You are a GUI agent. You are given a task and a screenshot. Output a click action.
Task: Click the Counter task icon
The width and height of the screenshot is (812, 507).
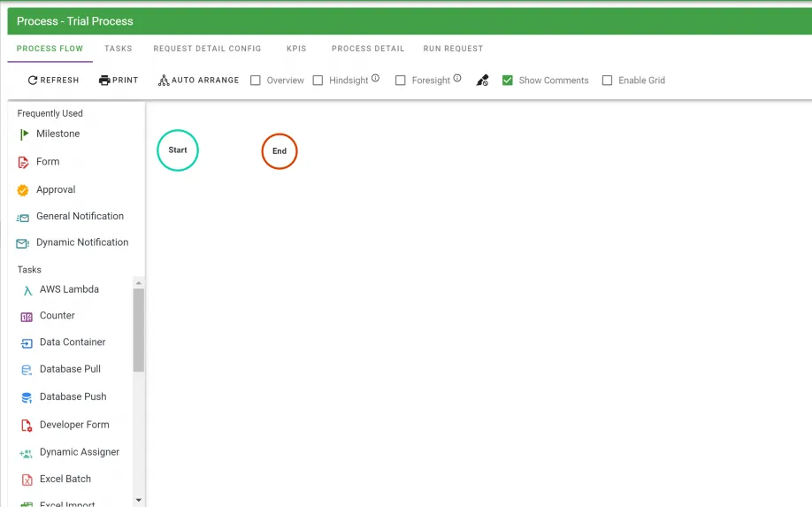coord(27,317)
